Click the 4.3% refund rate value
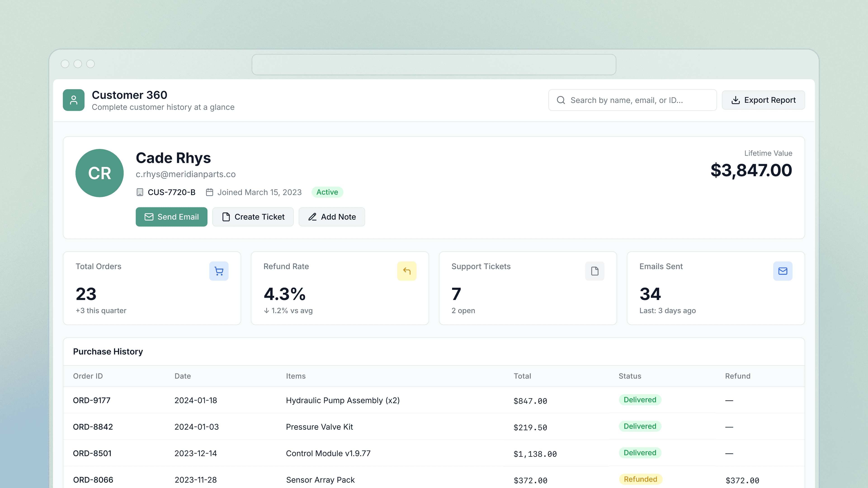 point(285,294)
